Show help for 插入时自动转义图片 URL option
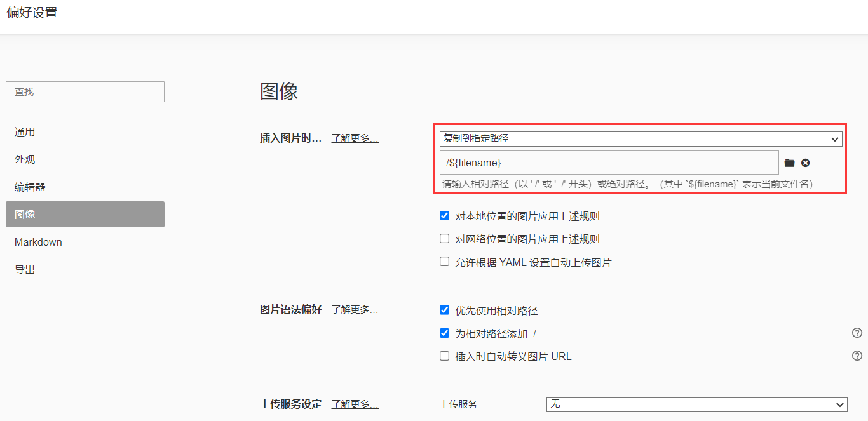 tap(857, 356)
